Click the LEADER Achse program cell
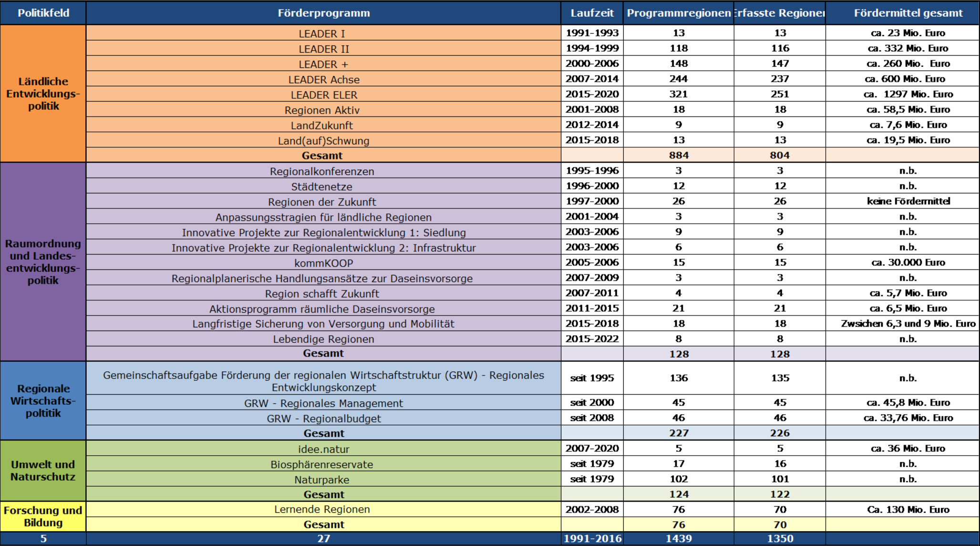Image resolution: width=980 pixels, height=546 pixels. coord(323,79)
